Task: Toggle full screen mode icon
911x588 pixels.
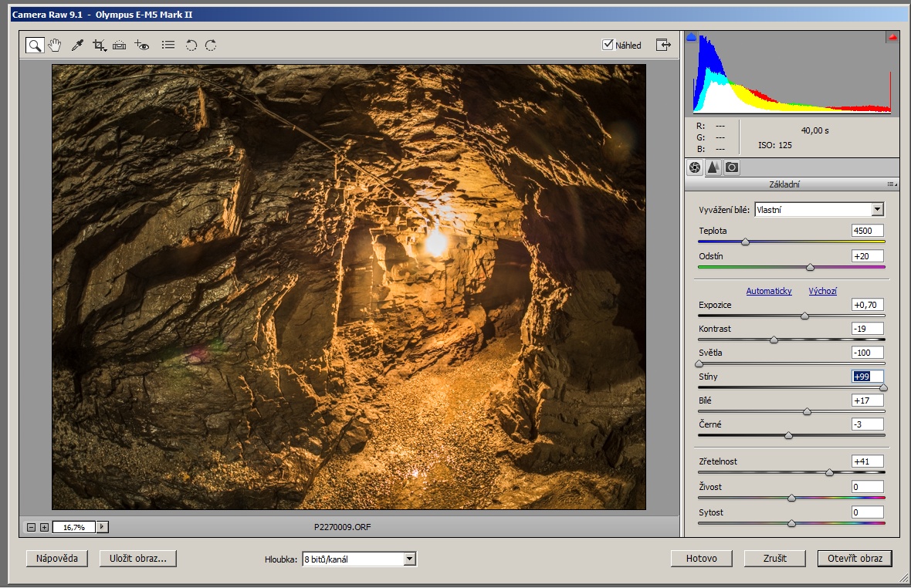Action: tap(663, 45)
